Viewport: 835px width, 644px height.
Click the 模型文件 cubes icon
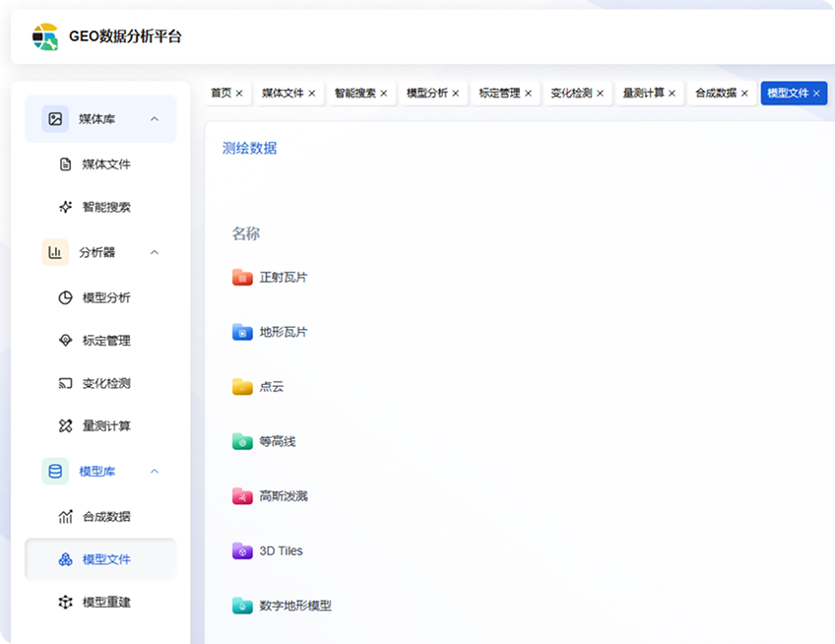66,559
